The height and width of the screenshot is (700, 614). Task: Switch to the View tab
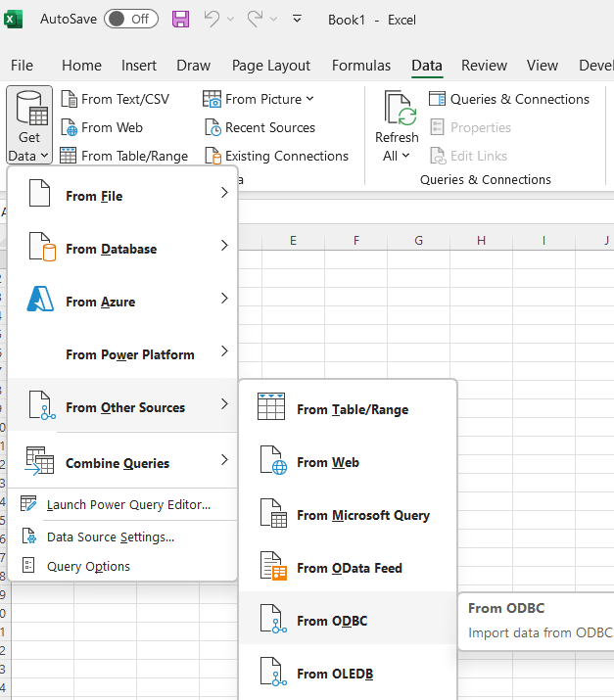tap(543, 66)
